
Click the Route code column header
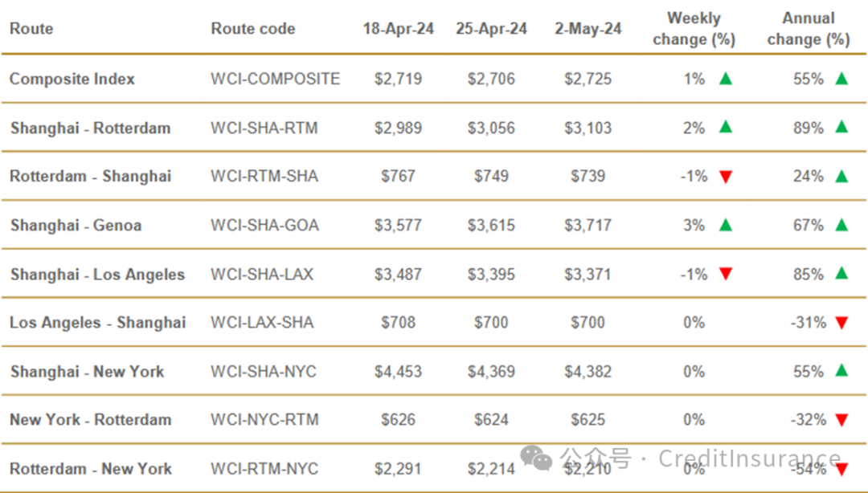click(x=253, y=29)
